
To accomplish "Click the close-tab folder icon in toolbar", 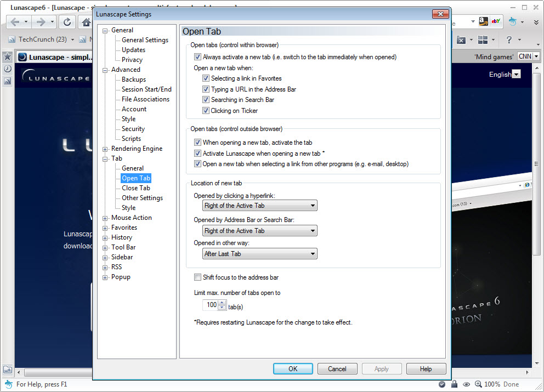I will (461, 40).
